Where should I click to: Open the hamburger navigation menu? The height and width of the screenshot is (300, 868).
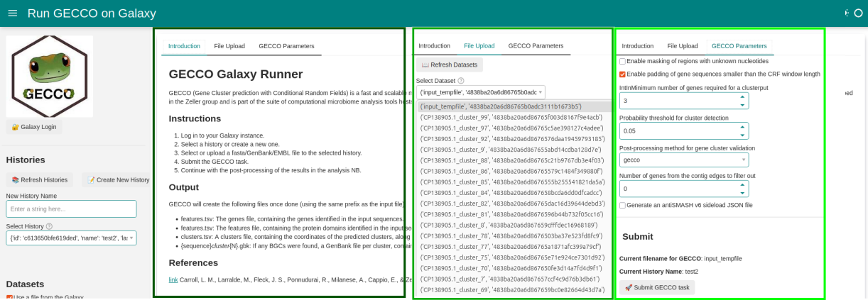click(x=12, y=13)
